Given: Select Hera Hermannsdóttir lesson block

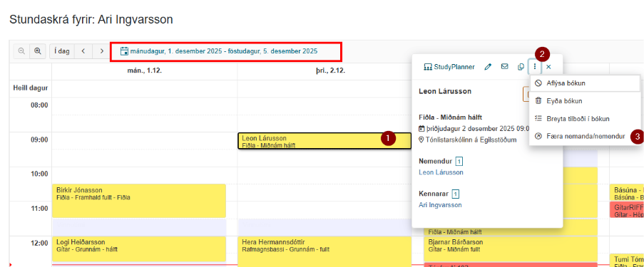Looking at the screenshot, I should pos(324,251).
